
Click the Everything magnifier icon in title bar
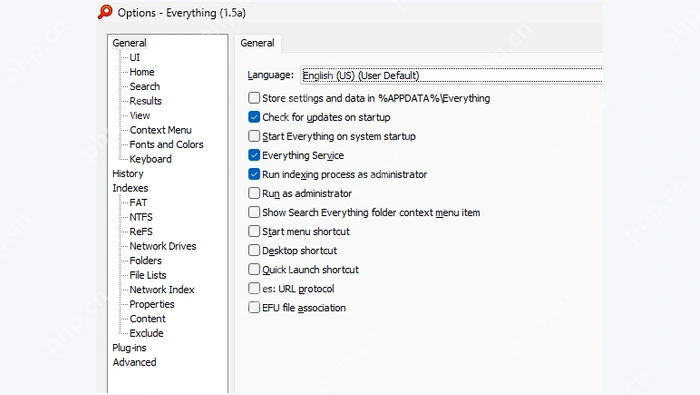point(105,12)
